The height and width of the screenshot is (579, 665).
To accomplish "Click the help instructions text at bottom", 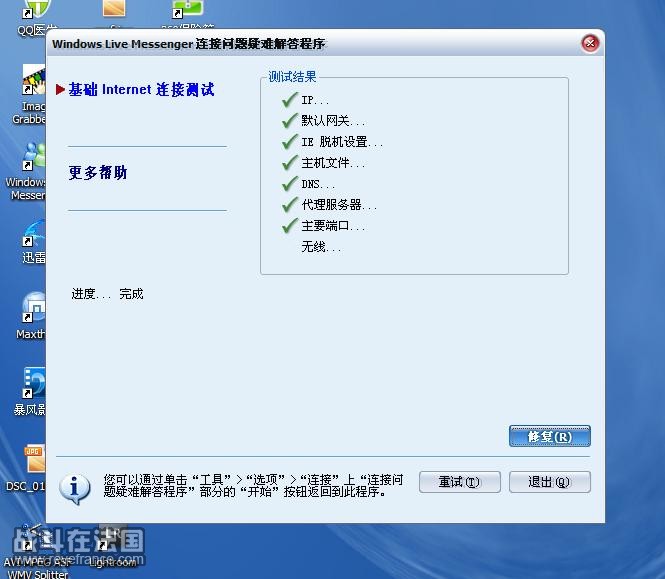I will tap(253, 486).
